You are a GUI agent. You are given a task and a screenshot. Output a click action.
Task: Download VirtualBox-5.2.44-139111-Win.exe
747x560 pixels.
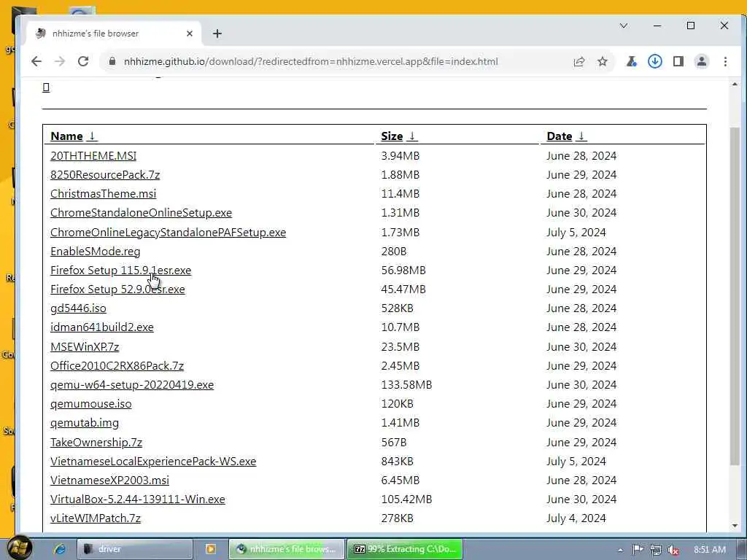click(x=138, y=499)
